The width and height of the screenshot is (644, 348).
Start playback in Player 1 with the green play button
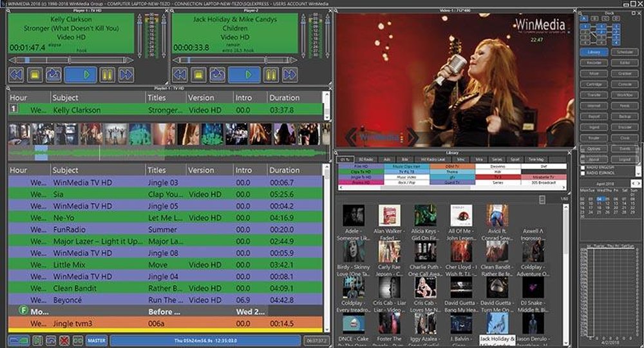tap(81, 75)
